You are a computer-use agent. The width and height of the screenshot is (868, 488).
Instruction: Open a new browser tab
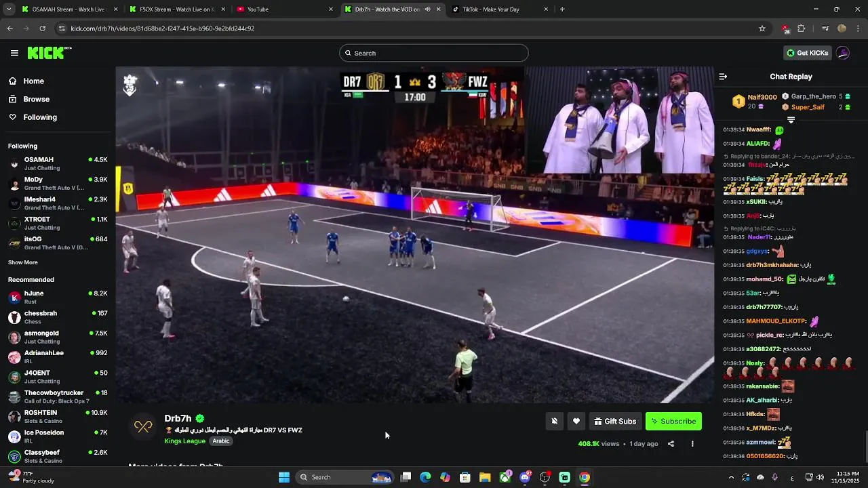click(x=562, y=9)
